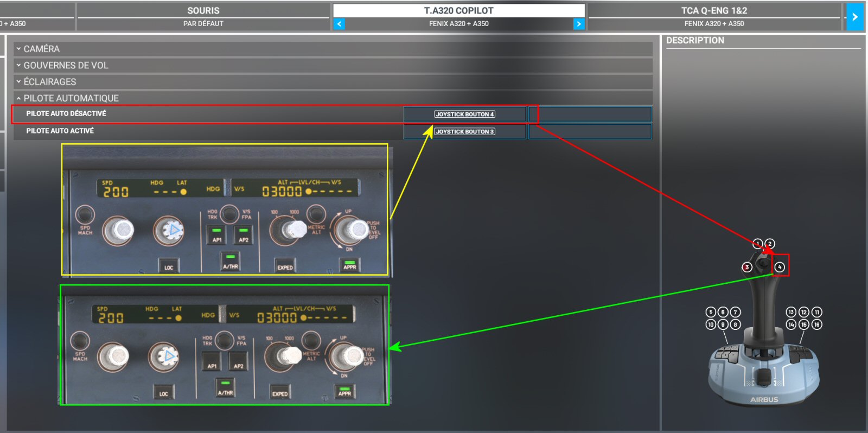Click the speed knob in green-framed panel
Image resolution: width=868 pixels, height=433 pixels.
pos(114,356)
